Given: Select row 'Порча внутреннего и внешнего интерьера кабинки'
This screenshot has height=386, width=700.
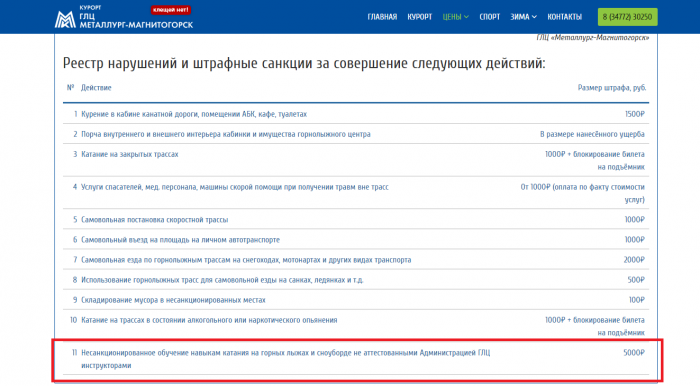Looking at the screenshot, I should 356,134.
